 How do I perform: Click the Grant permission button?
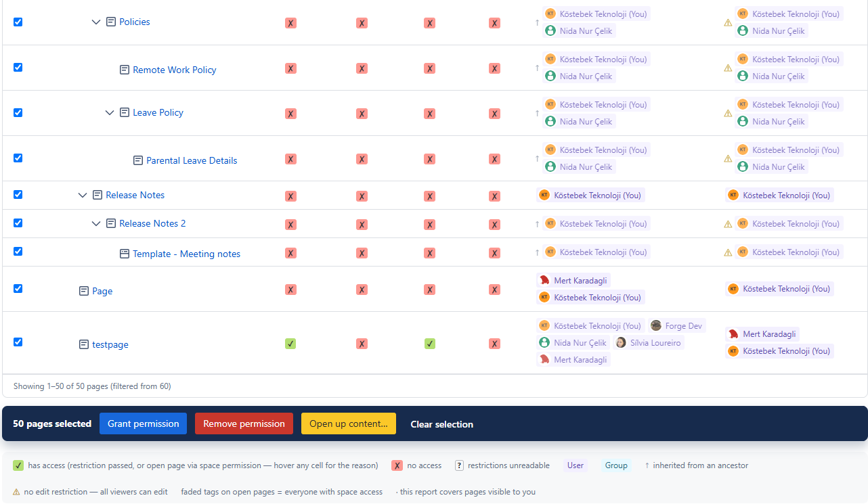tap(144, 423)
